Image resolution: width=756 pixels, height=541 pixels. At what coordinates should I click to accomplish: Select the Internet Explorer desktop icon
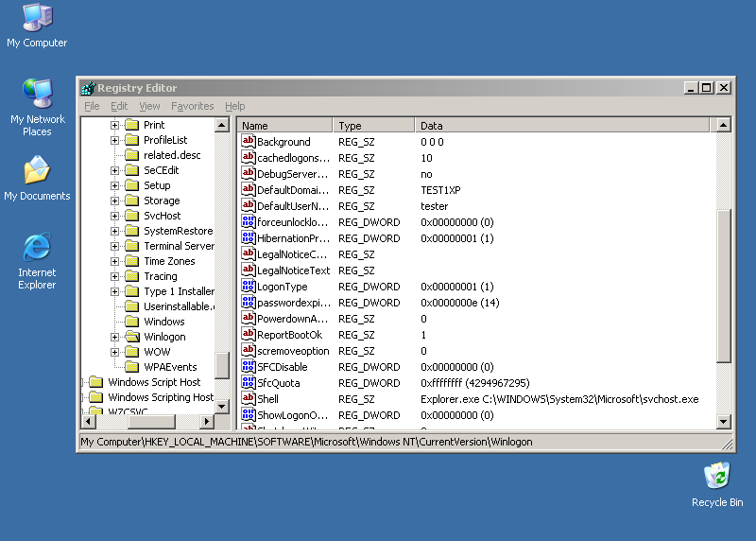[x=37, y=261]
